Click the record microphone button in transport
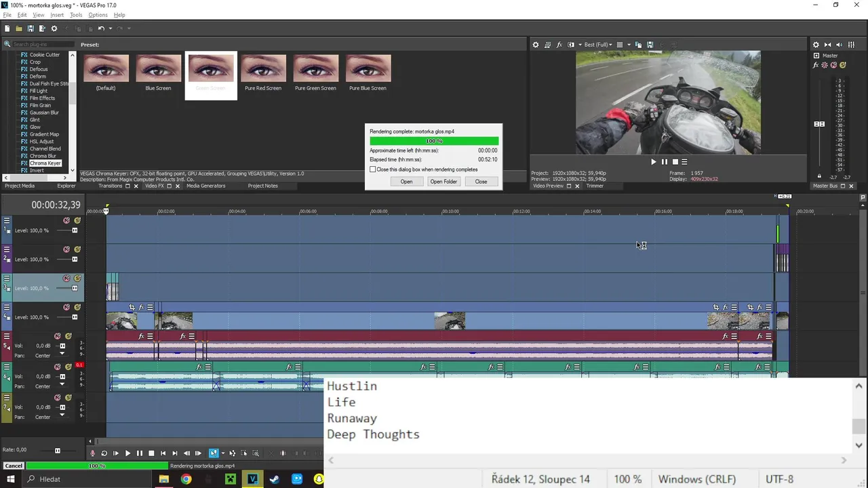This screenshot has width=868, height=488. click(93, 453)
